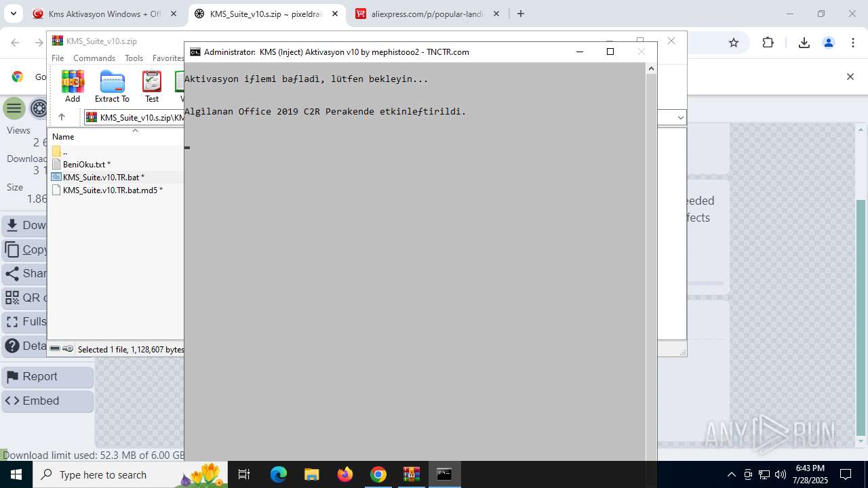This screenshot has width=868, height=488.
Task: Click pixeldrain Download button
Action: point(25,225)
